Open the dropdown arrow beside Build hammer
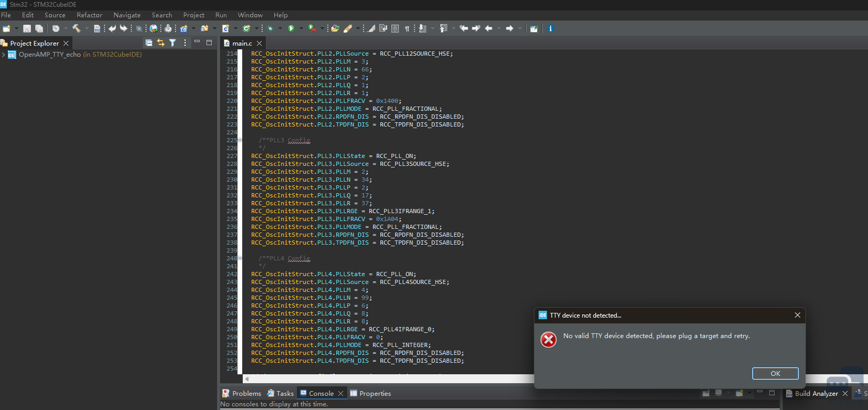Viewport: 868px width, 410px height. tap(86, 28)
